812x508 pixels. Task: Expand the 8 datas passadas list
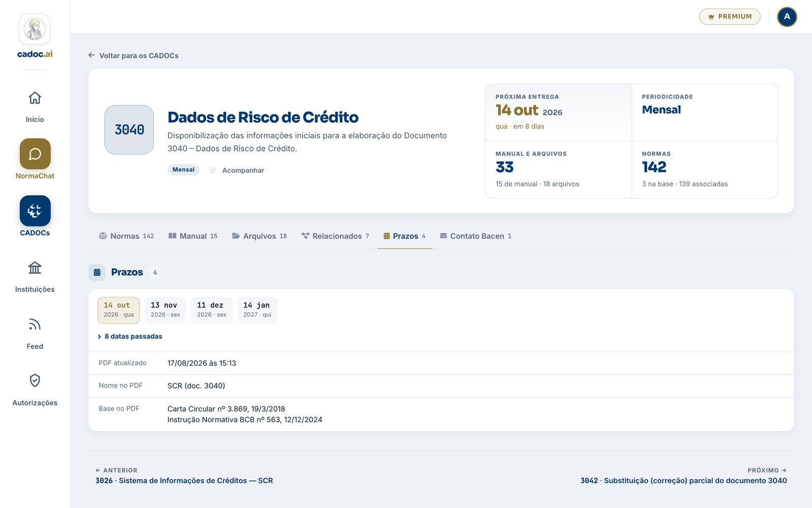[x=130, y=336]
